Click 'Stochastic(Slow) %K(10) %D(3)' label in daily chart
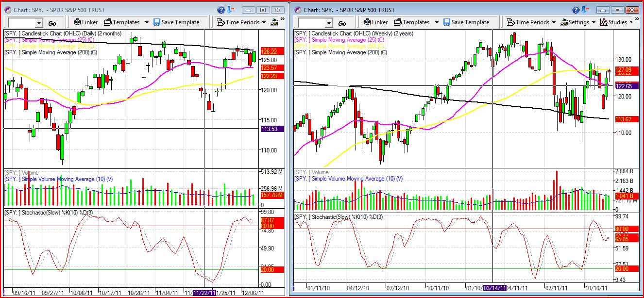Image resolution: width=644 pixels, height=298 pixels. tap(49, 213)
